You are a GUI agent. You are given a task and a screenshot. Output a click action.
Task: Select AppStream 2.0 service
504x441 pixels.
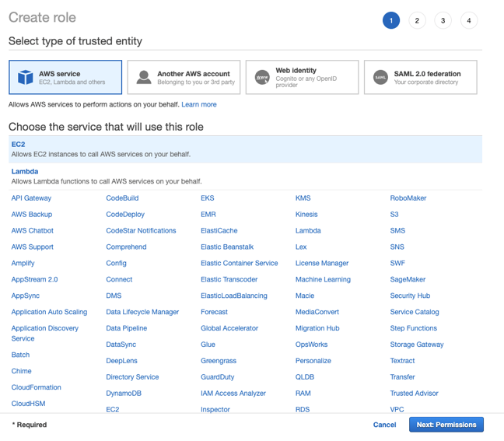(34, 279)
